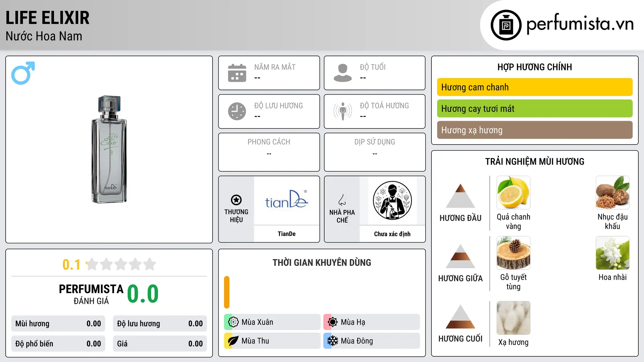
Task: Click the brown Hương xạ hương accord bar
Action: coord(535,130)
